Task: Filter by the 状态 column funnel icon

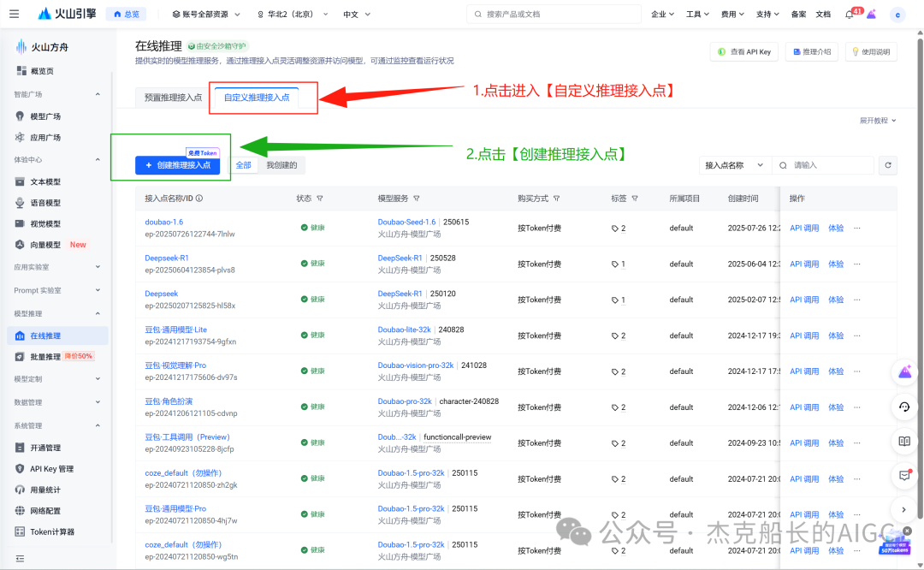Action: (320, 199)
